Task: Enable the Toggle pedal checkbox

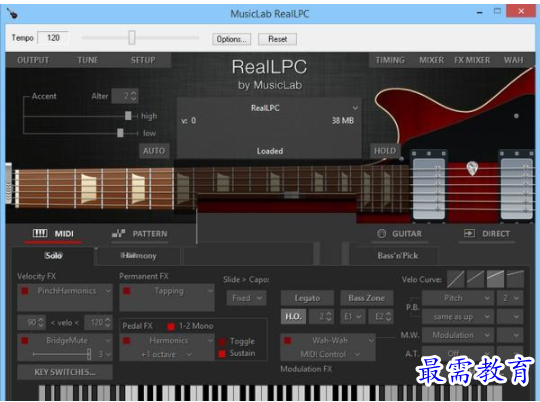Action: (222, 341)
